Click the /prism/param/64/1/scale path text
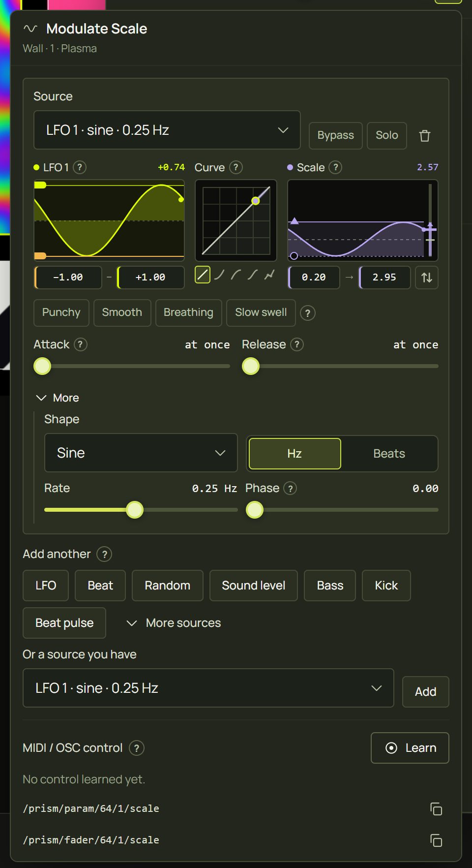The image size is (472, 868). 91,808
